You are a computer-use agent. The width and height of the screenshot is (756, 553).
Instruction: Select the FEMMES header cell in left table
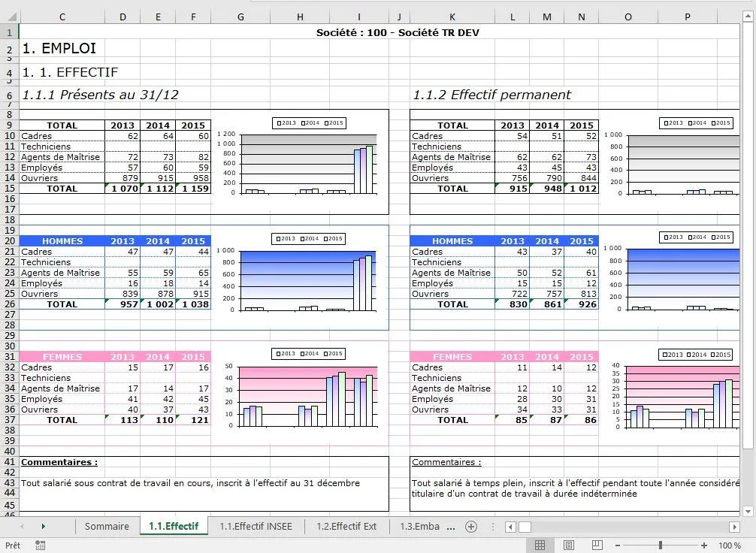tap(62, 357)
